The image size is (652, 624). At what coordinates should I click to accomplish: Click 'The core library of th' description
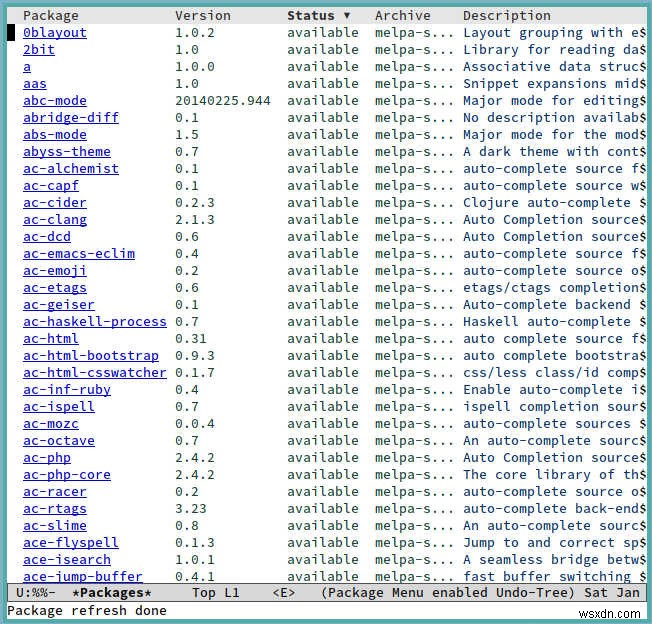553,475
